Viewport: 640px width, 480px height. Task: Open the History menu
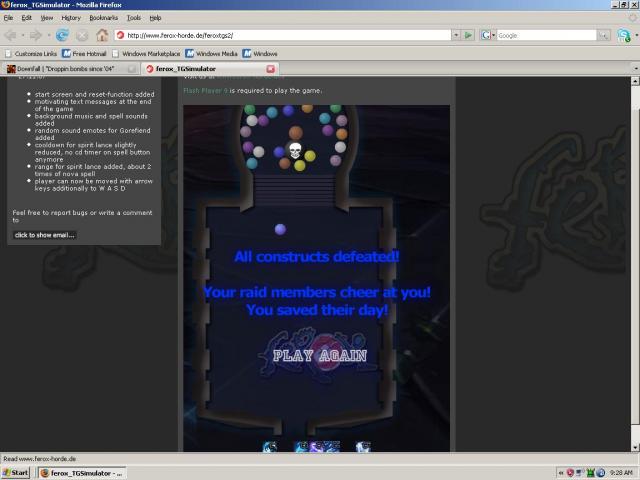[71, 18]
